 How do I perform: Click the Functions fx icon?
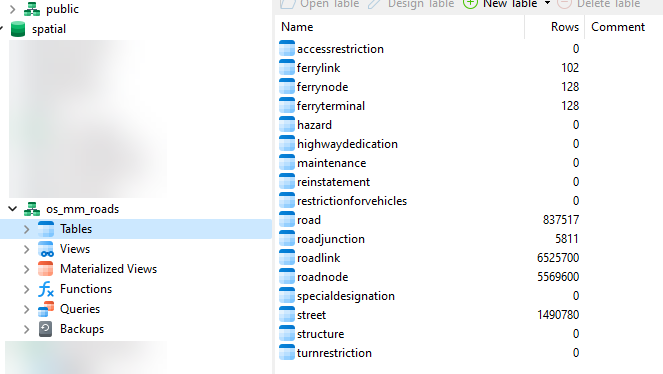click(46, 289)
